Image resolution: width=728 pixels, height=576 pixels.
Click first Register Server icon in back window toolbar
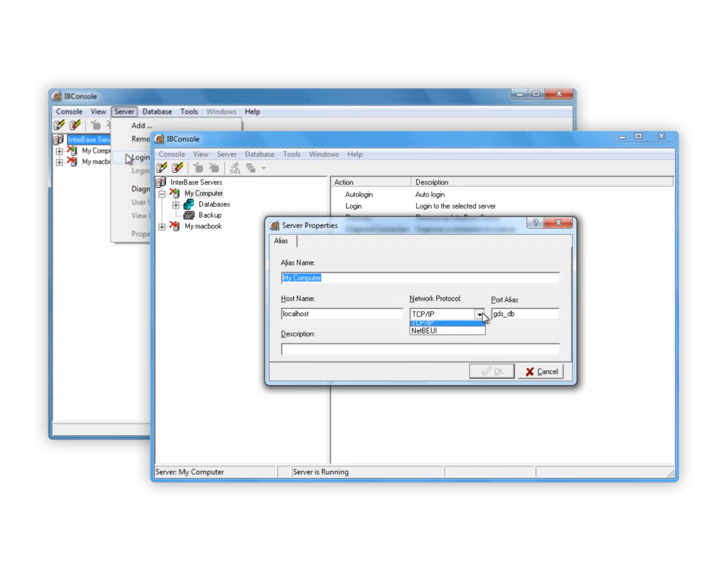click(x=59, y=125)
